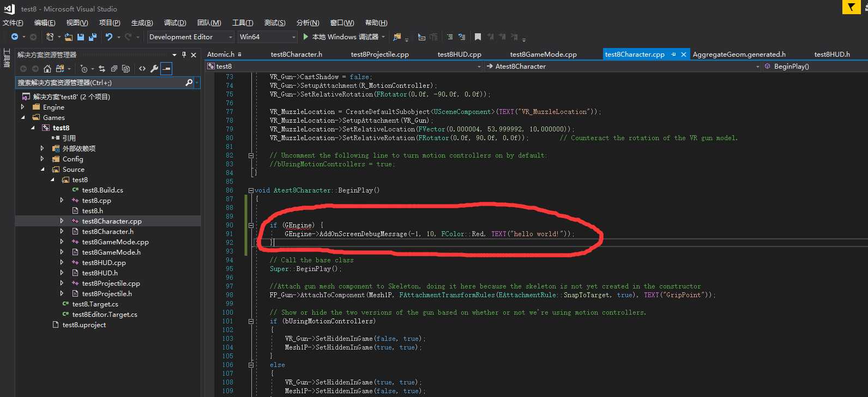Click the switch views icon in Solution Explorer
This screenshot has width=868, height=397.
click(x=60, y=69)
